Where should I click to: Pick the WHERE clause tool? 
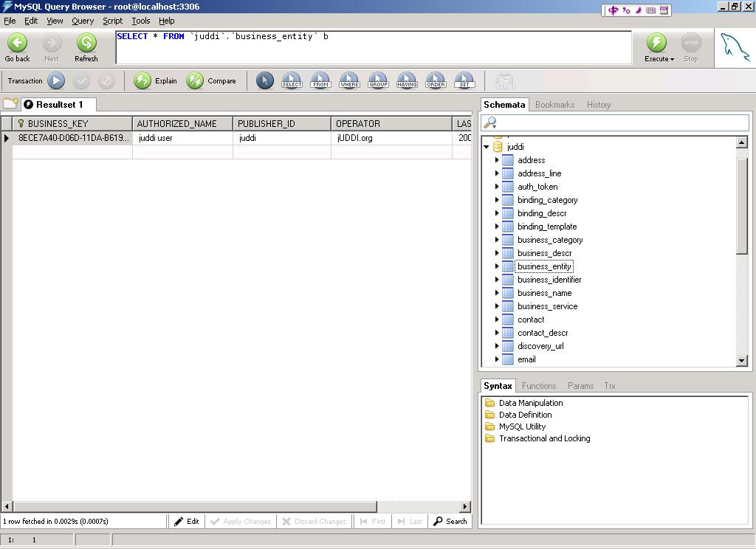349,80
